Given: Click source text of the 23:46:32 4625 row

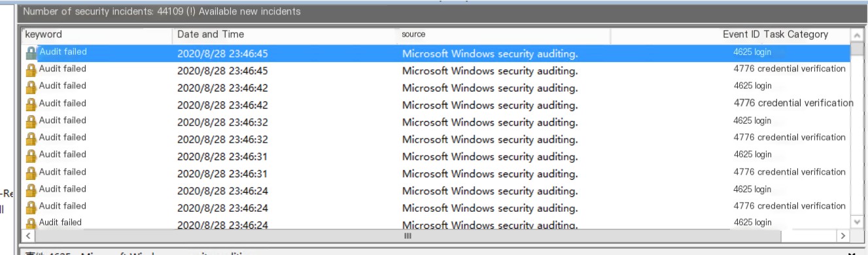Looking at the screenshot, I should coord(490,122).
